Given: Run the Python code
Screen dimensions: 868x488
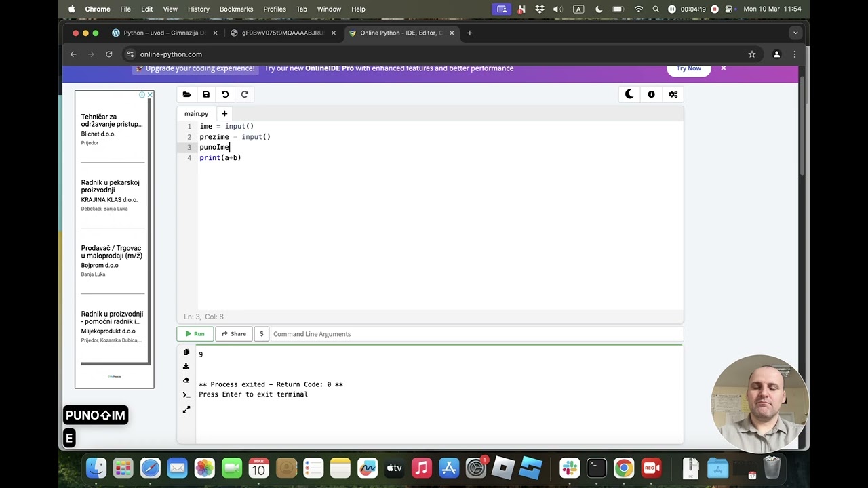Looking at the screenshot, I should coord(195,333).
